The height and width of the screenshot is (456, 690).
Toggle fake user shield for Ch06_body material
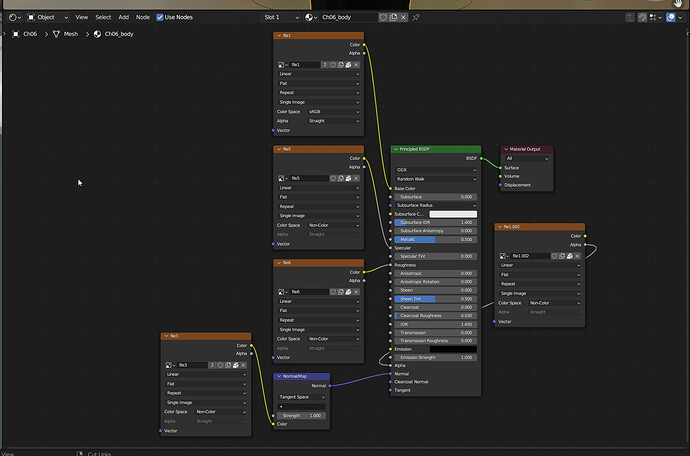383,17
